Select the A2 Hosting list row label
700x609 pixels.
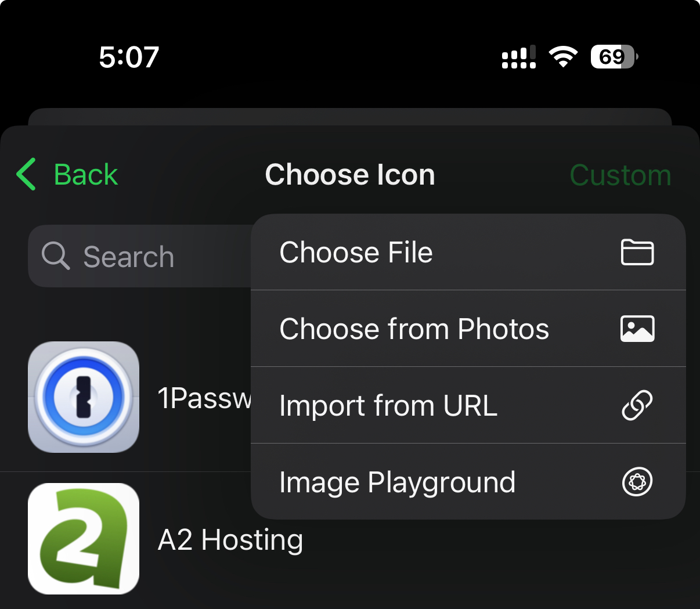tap(230, 540)
